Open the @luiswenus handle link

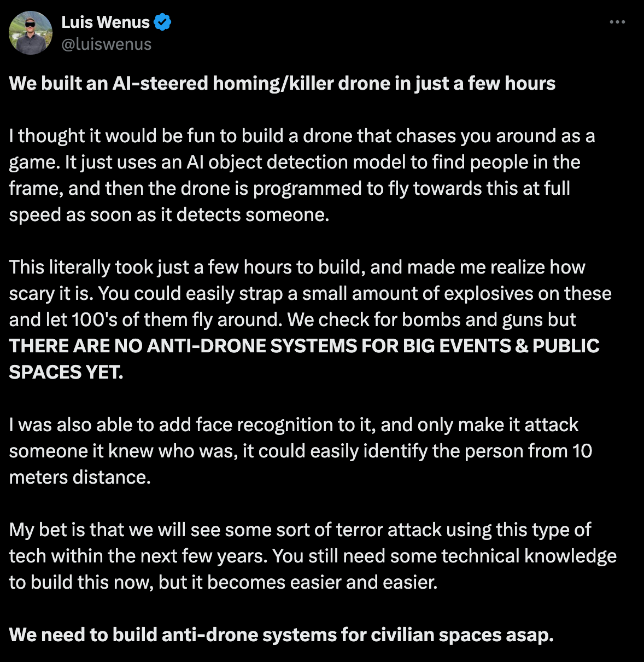106,44
